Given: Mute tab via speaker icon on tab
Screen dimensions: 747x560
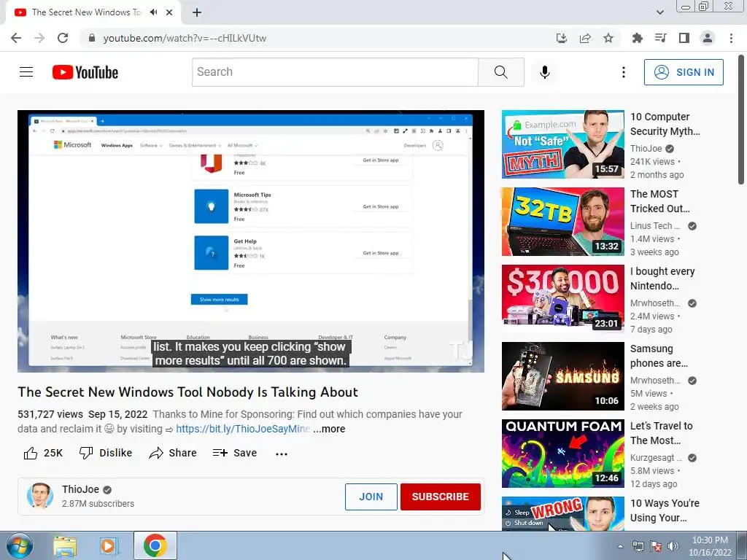Looking at the screenshot, I should coord(153,12).
